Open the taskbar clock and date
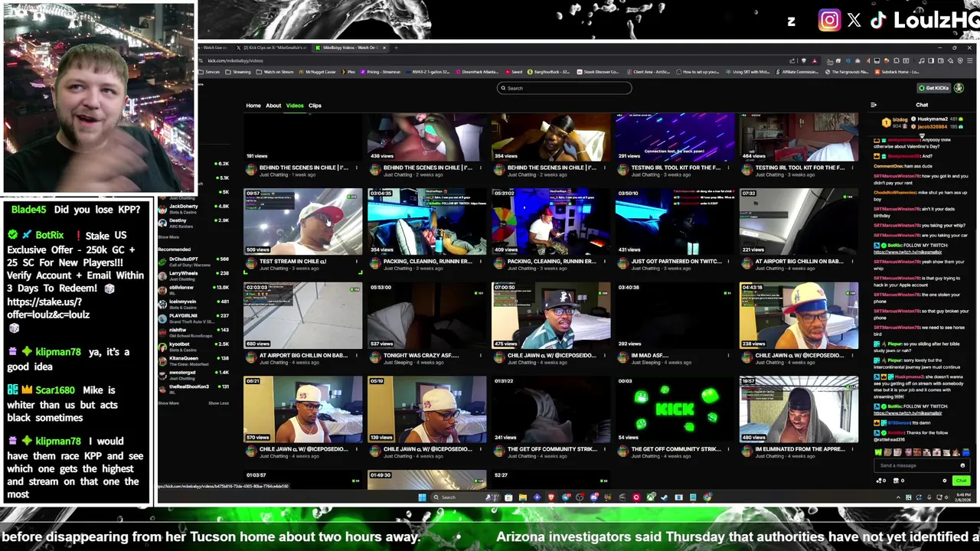980x551 pixels. tap(963, 497)
